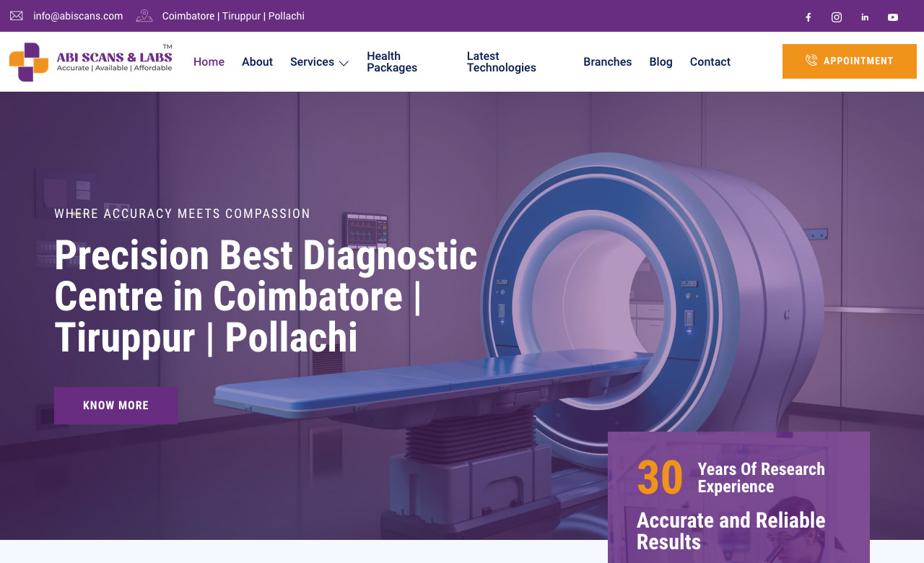
Task: Open the Latest Technologies page
Action: click(x=502, y=62)
